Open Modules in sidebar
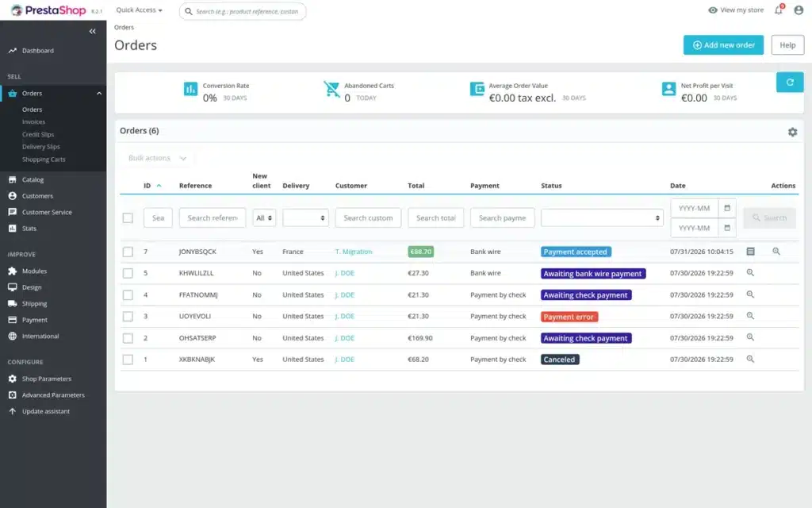The height and width of the screenshot is (508, 812). click(x=34, y=271)
